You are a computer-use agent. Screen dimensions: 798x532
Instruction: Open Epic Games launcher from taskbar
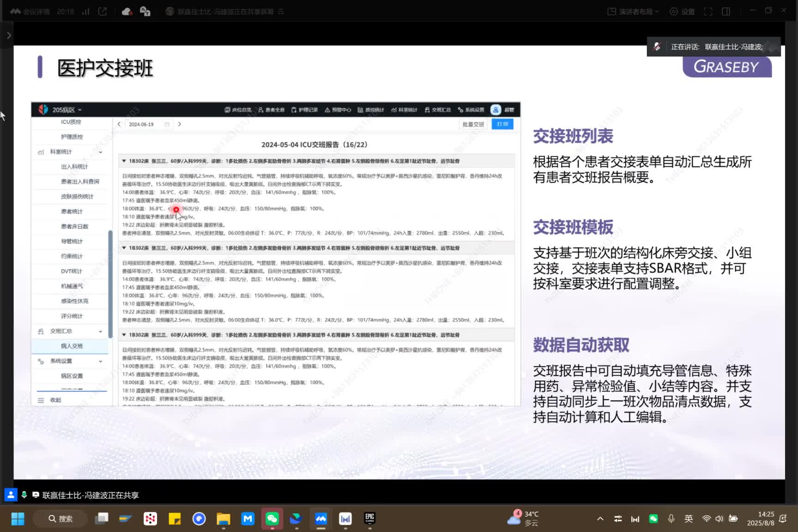tap(369, 519)
